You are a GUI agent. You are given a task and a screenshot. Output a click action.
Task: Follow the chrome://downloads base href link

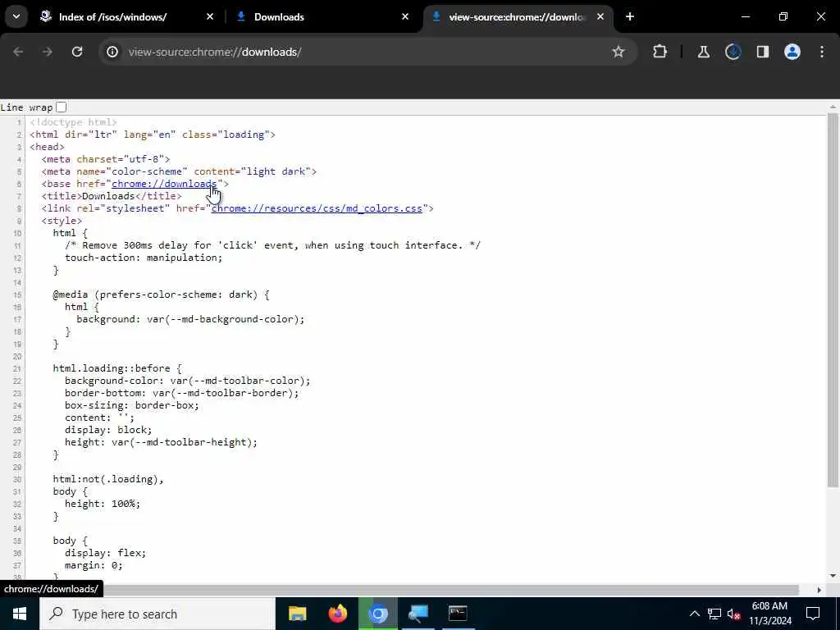point(164,184)
